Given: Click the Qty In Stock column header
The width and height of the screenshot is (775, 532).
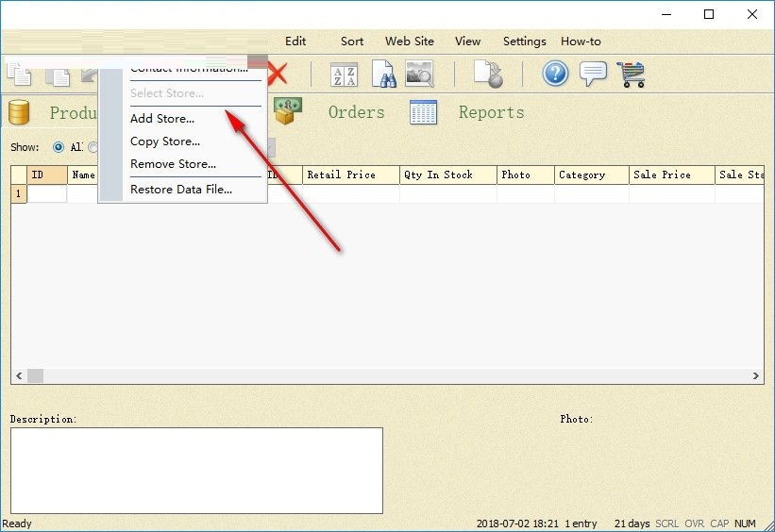Looking at the screenshot, I should [448, 175].
